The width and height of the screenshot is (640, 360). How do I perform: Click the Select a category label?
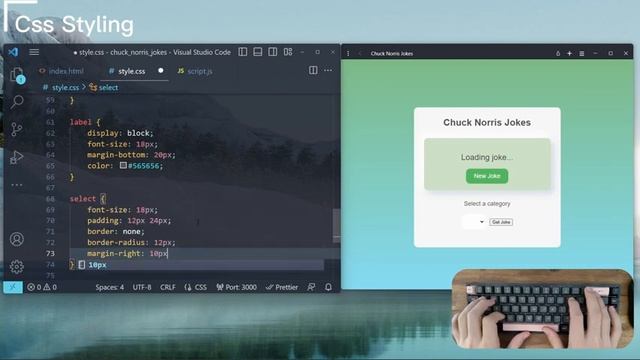click(487, 203)
